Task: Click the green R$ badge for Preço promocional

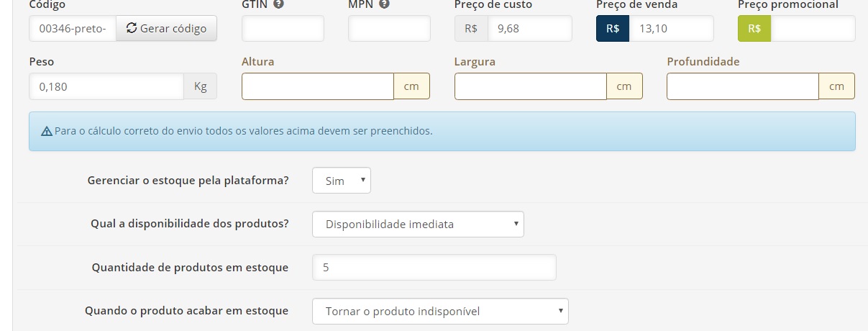Action: click(754, 29)
